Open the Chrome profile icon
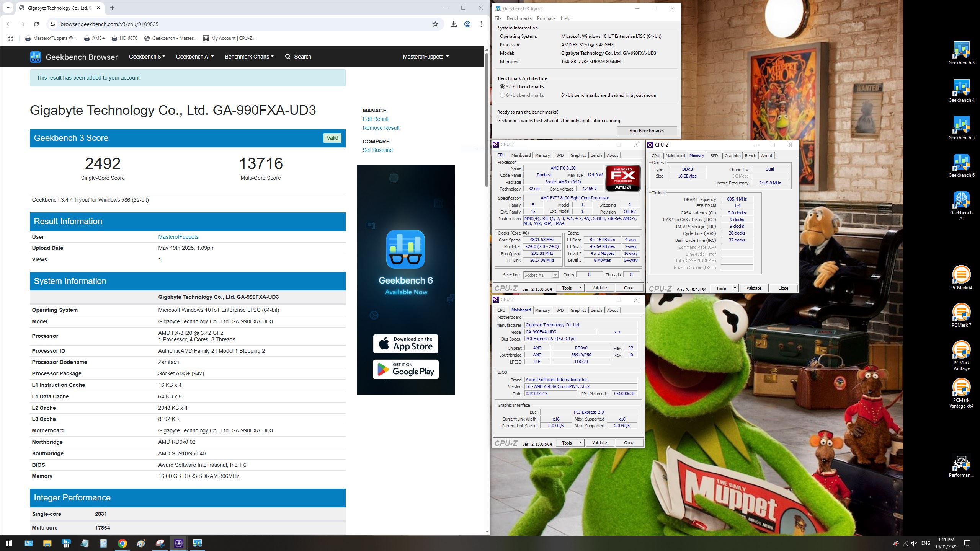This screenshot has width=980, height=551. [x=467, y=24]
